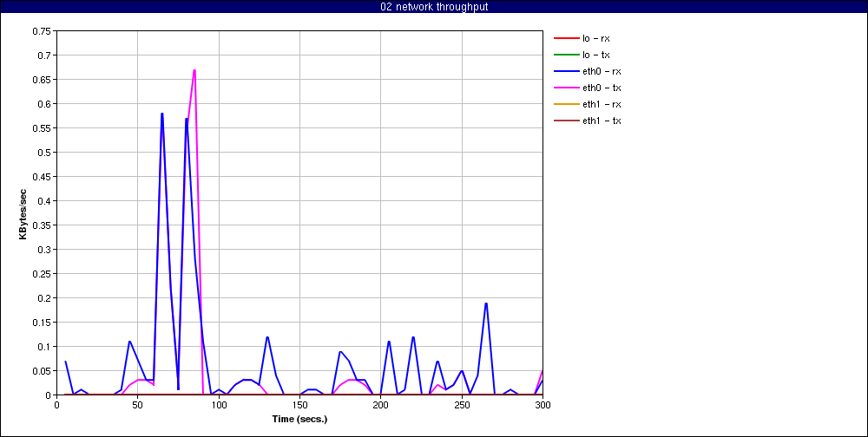Click the 250 x-axis tick label
The width and height of the screenshot is (868, 437).
[462, 405]
